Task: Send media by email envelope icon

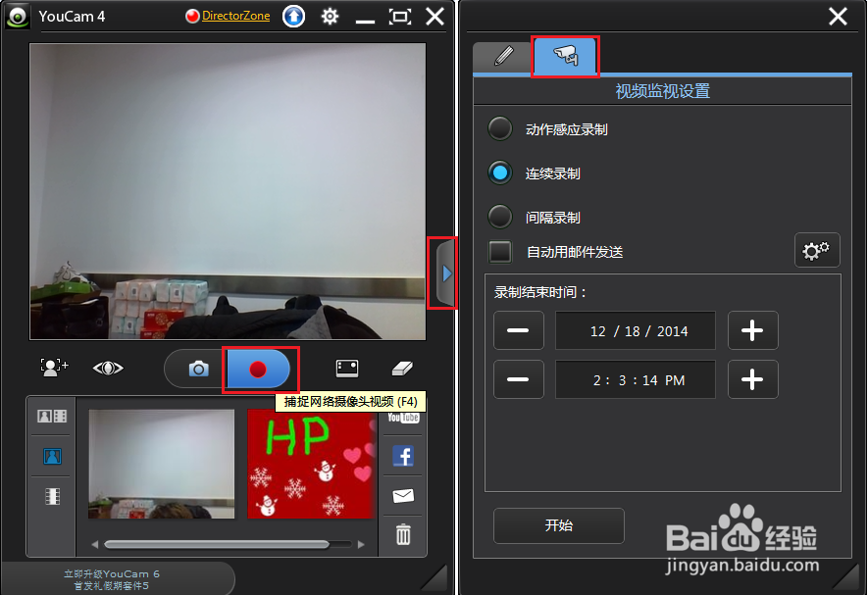Action: 403,495
